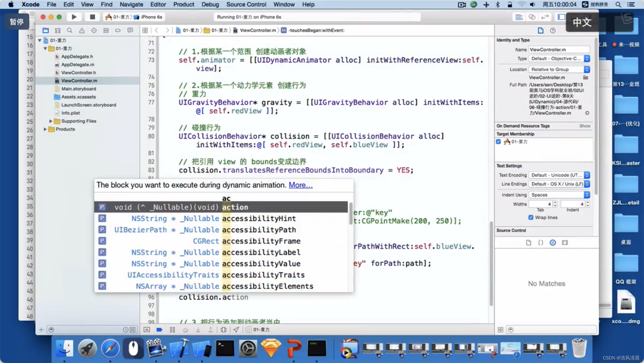Open the Product menu
The width and height of the screenshot is (644, 363).
[184, 4]
